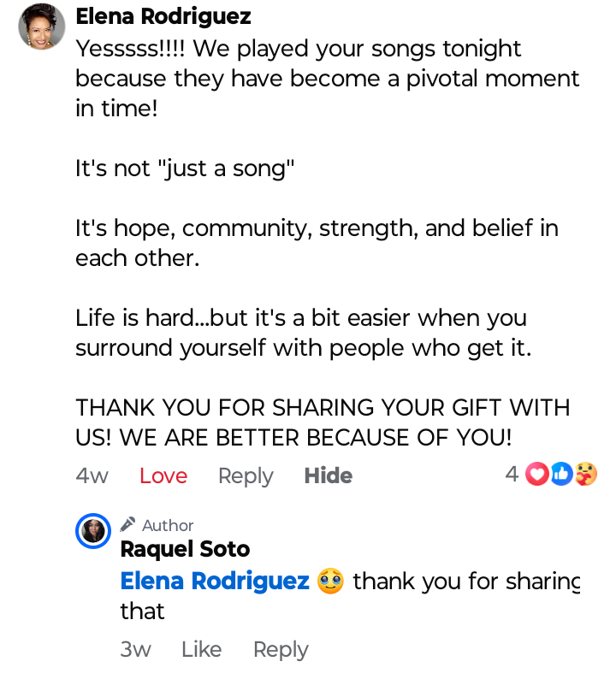Click the pencil Author badge icon
Image resolution: width=616 pixels, height=679 pixels.
[128, 524]
